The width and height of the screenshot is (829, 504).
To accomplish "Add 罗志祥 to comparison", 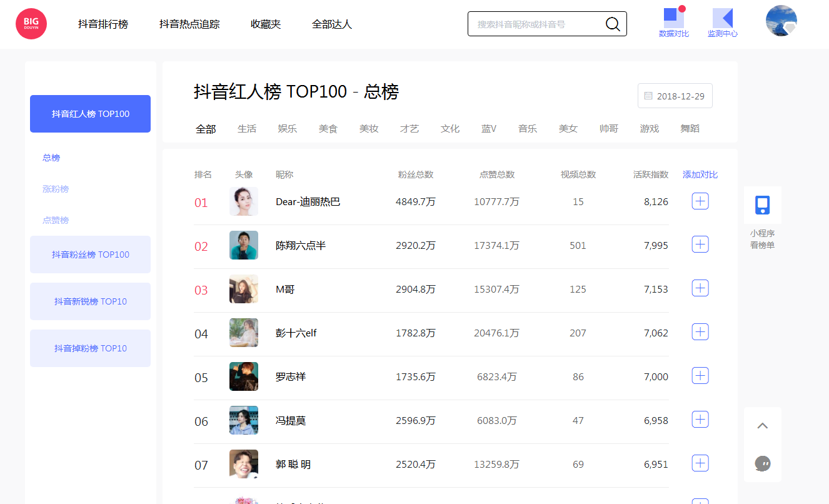I will tap(700, 376).
